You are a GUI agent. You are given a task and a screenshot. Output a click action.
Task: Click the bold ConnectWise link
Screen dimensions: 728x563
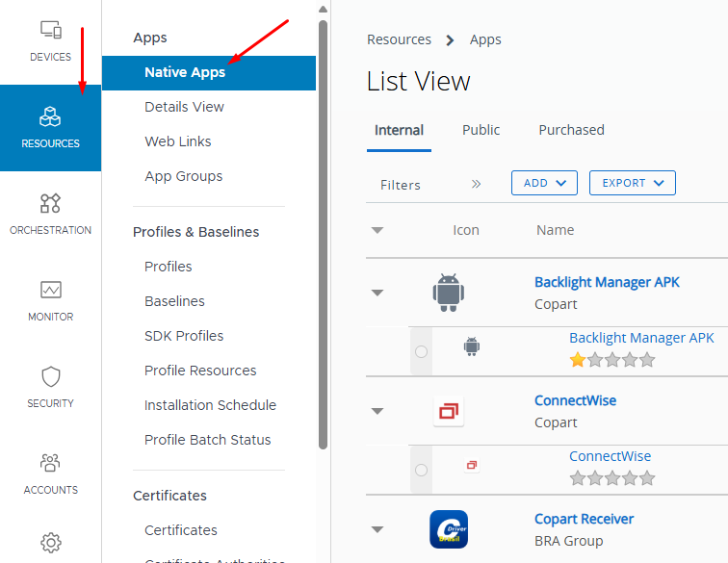pyautogui.click(x=575, y=400)
